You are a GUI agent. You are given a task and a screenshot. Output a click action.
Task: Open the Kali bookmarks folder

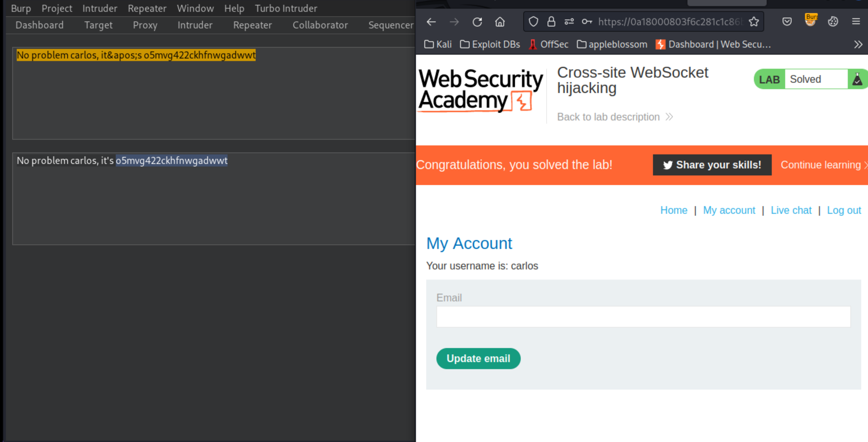[438, 45]
